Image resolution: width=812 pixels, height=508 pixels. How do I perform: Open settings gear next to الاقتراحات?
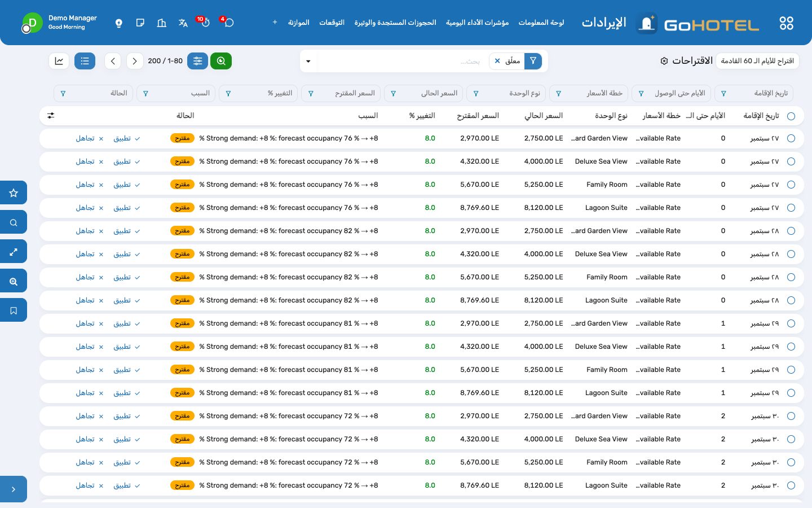coord(664,61)
